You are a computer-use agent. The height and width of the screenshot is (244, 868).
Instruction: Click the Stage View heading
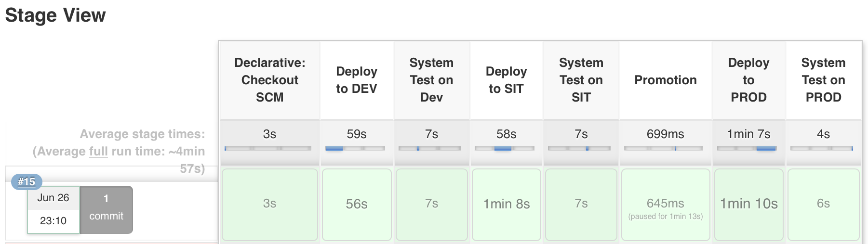coord(55,15)
